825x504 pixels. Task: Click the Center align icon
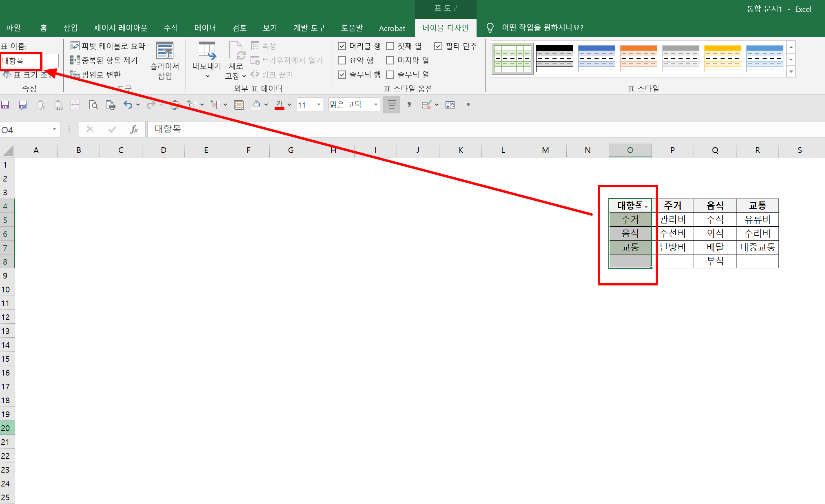tap(391, 105)
